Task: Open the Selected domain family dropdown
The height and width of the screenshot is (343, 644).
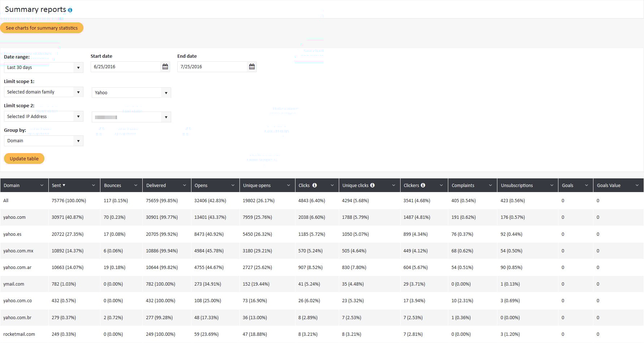Action: pos(78,92)
